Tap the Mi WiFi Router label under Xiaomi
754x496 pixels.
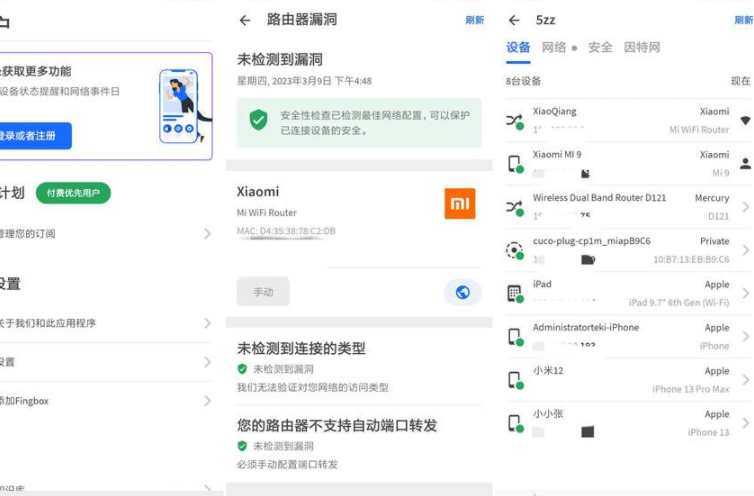pos(267,213)
